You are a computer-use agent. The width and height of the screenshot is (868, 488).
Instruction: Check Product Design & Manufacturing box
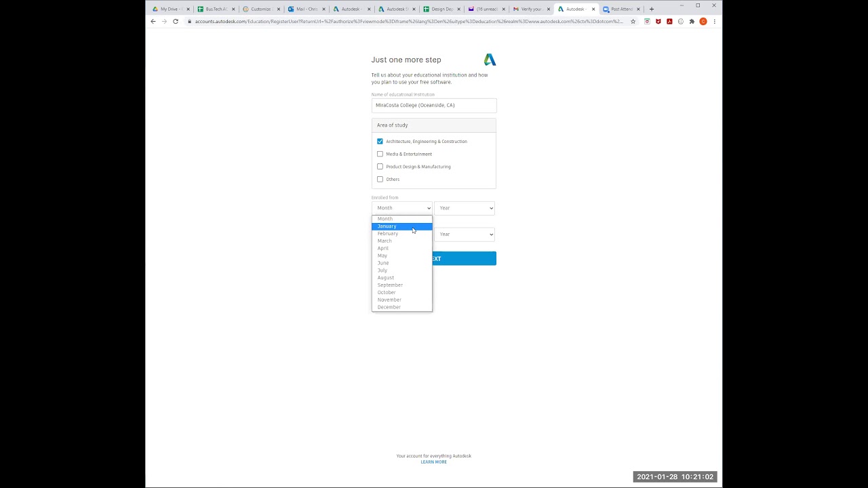point(380,166)
